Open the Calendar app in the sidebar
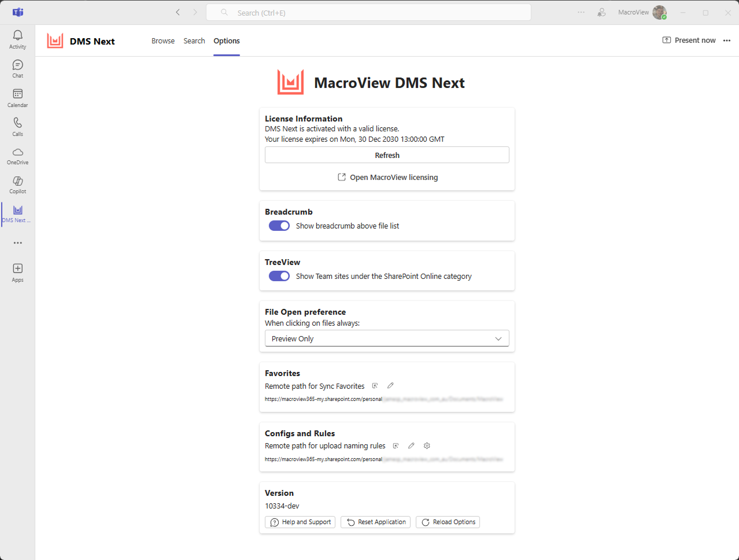The width and height of the screenshot is (739, 560). (x=17, y=98)
